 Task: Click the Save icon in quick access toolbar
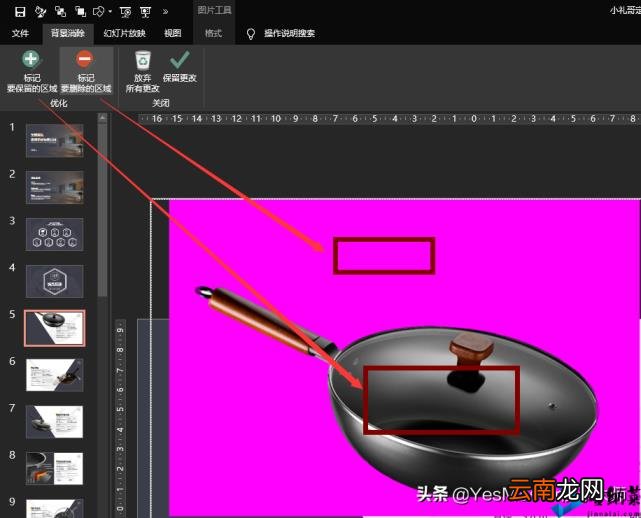[x=20, y=12]
